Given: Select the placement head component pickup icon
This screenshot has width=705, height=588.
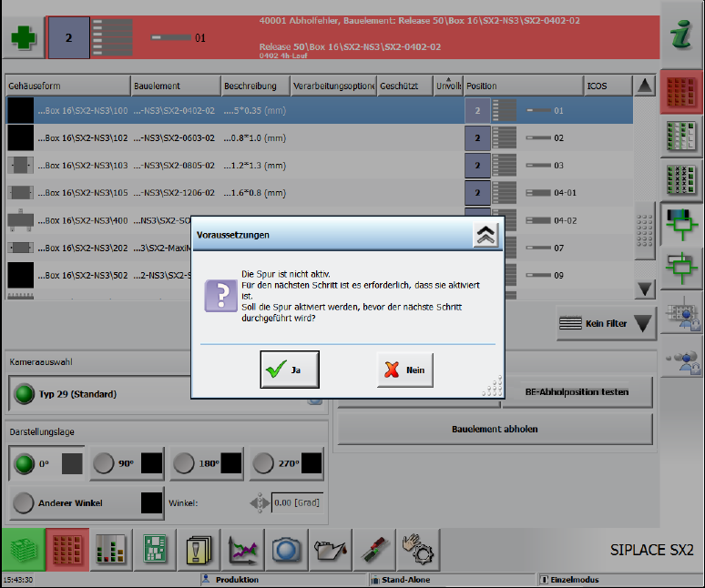Looking at the screenshot, I should [681, 224].
